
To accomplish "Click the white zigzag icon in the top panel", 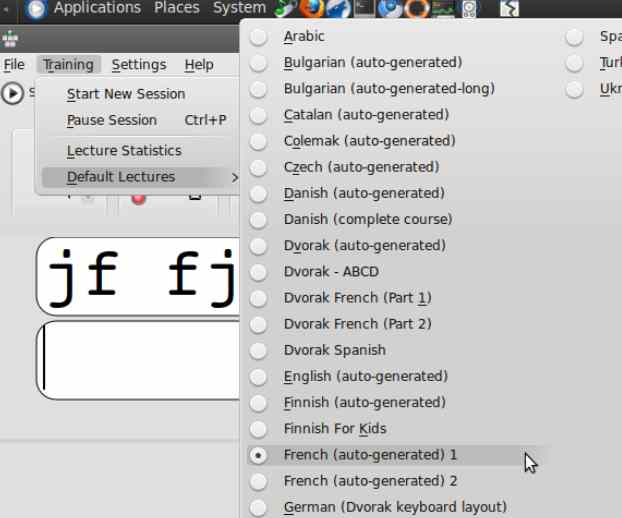I will pyautogui.click(x=509, y=8).
